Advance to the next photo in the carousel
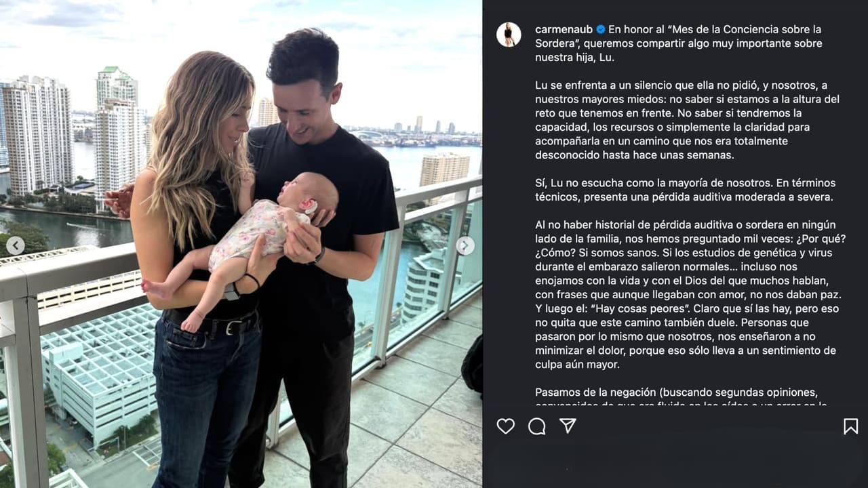Screen dimensions: 868x488 [x=465, y=245]
